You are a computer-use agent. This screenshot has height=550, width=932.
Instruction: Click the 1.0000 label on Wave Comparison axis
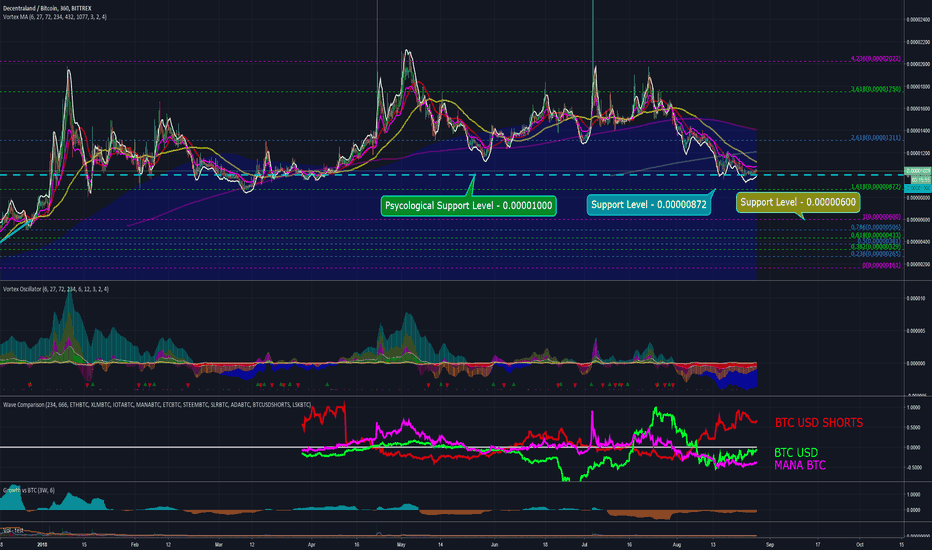[x=913, y=408]
